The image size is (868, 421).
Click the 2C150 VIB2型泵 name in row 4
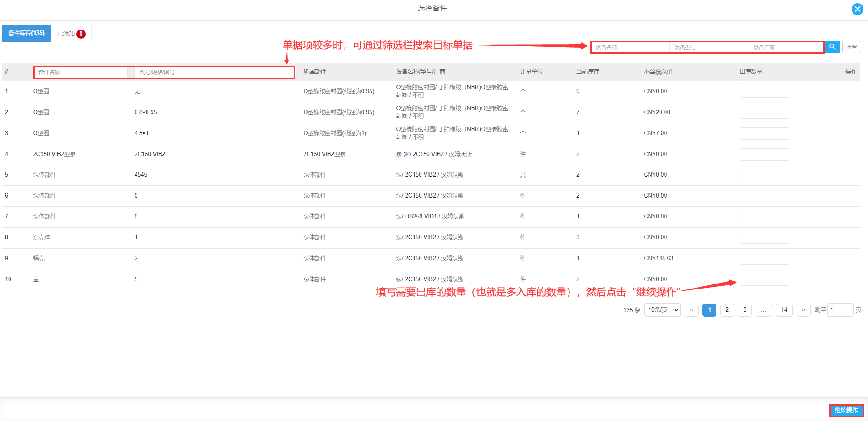(x=54, y=154)
